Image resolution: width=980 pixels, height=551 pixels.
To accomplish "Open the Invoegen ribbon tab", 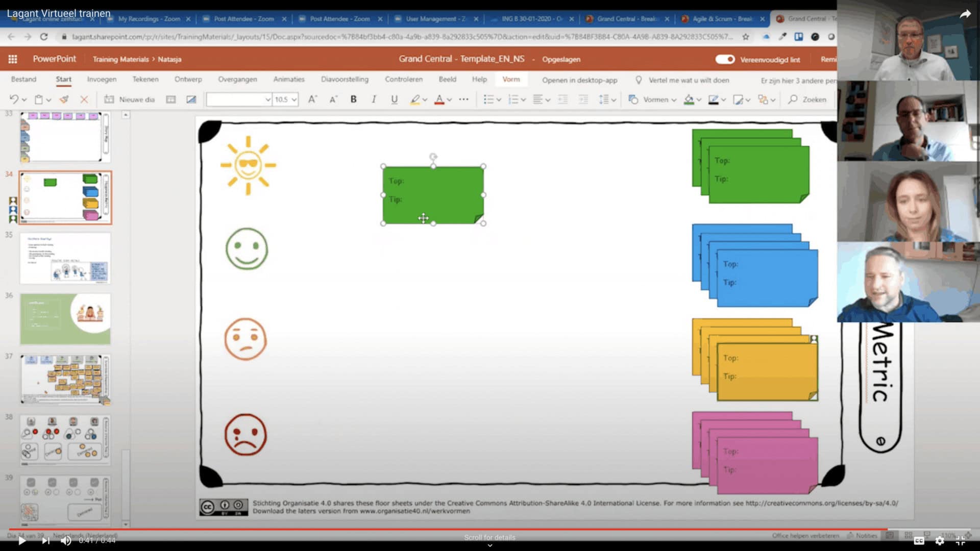I will click(x=102, y=79).
